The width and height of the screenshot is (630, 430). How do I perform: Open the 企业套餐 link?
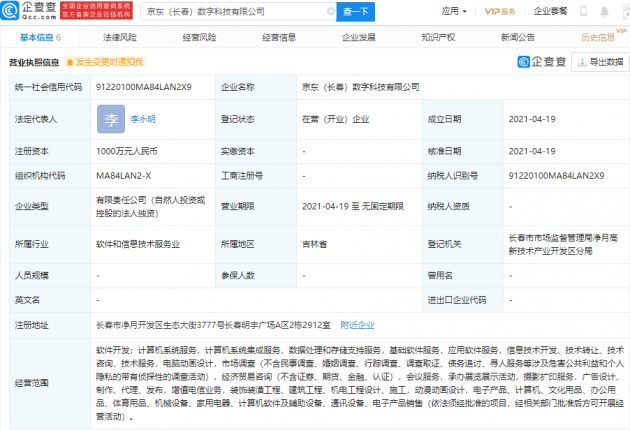550,11
